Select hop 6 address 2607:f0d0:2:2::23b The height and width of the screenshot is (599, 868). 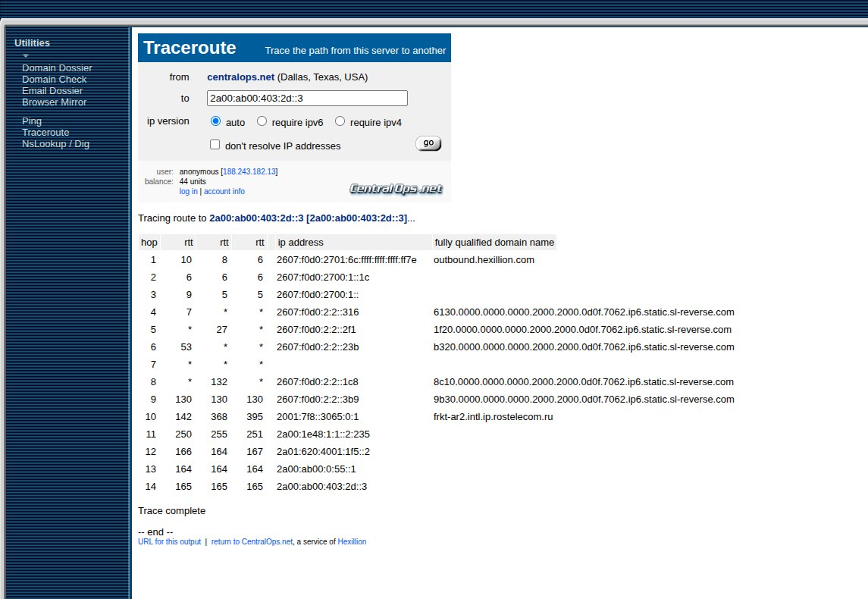(x=318, y=347)
